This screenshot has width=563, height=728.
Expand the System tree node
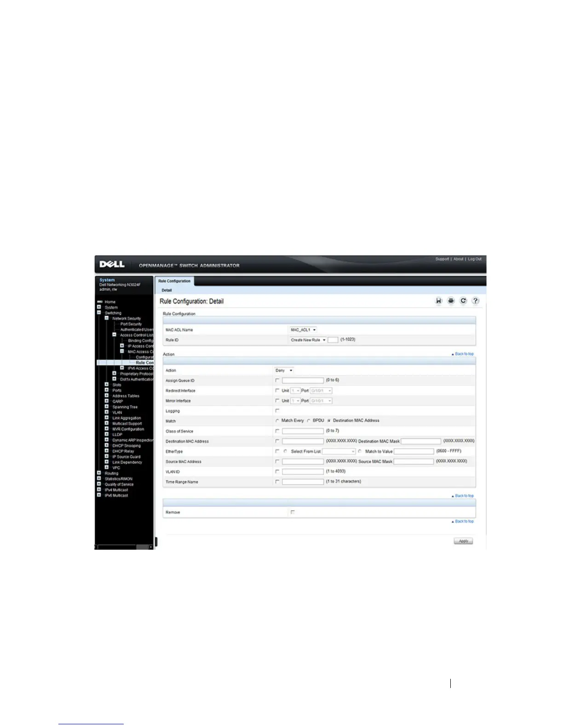pyautogui.click(x=99, y=307)
